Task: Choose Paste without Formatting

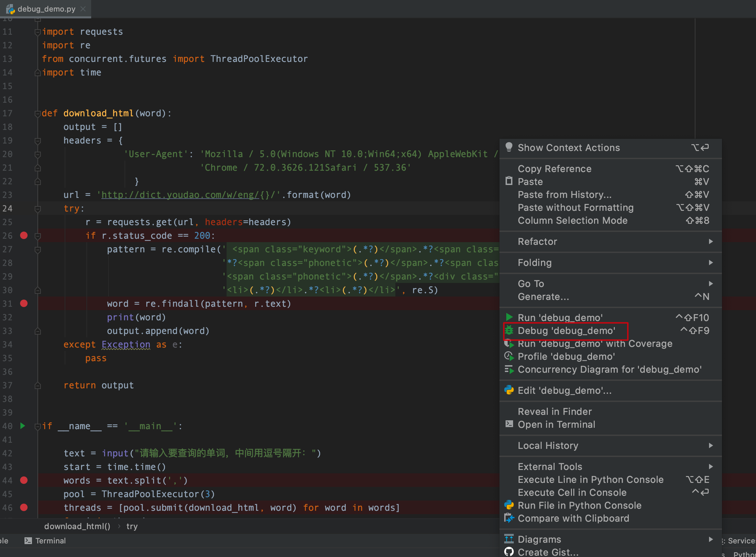Action: coord(611,207)
